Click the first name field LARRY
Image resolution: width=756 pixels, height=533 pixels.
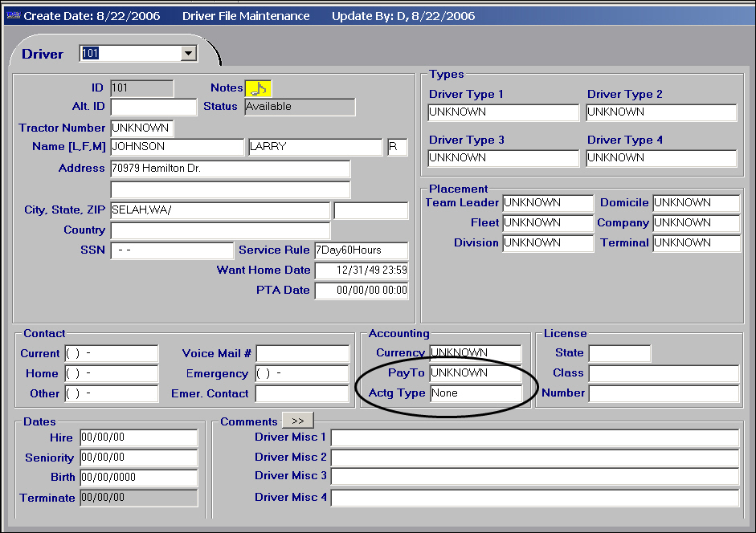click(x=315, y=147)
